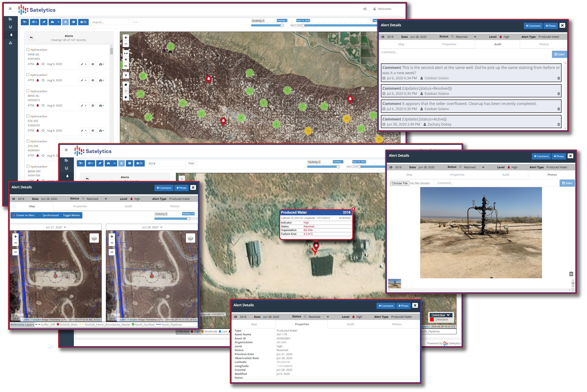This screenshot has height=392, width=587.
Task: Adjust the Visibility 0.8 slider in the map Alert Details
Action: click(188, 218)
